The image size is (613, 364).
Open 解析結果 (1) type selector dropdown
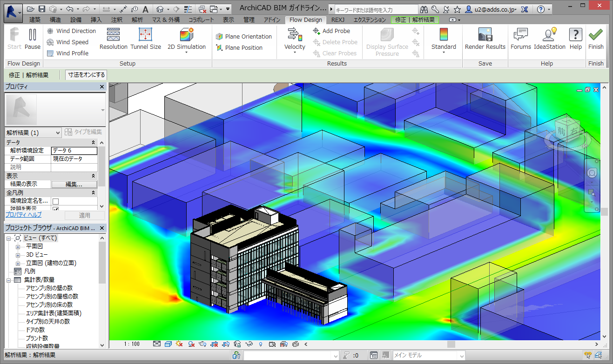[33, 133]
